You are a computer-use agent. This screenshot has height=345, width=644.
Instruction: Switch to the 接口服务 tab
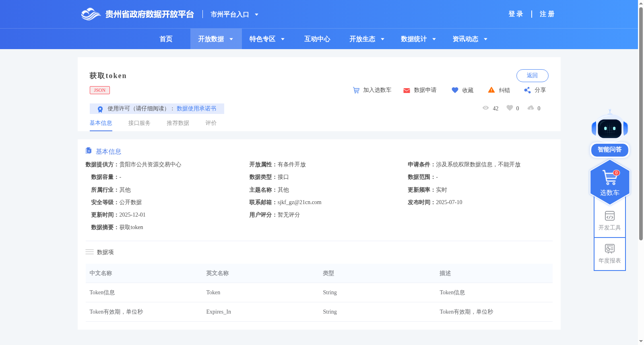point(139,123)
